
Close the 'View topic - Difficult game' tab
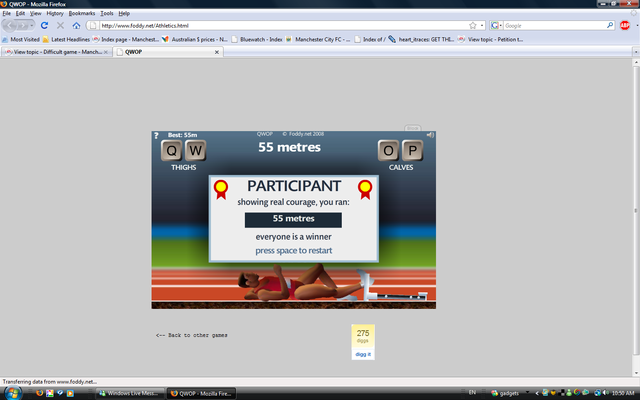pyautogui.click(x=106, y=52)
